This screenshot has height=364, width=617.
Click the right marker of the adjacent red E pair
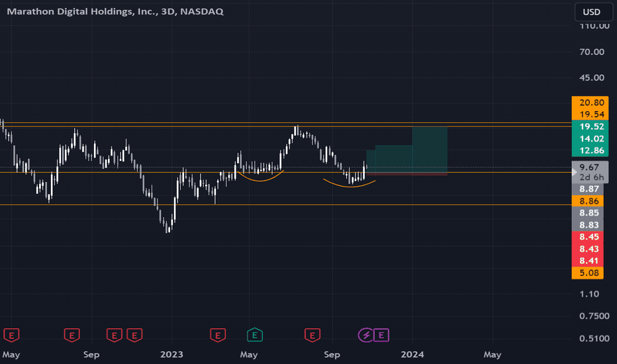point(134,336)
